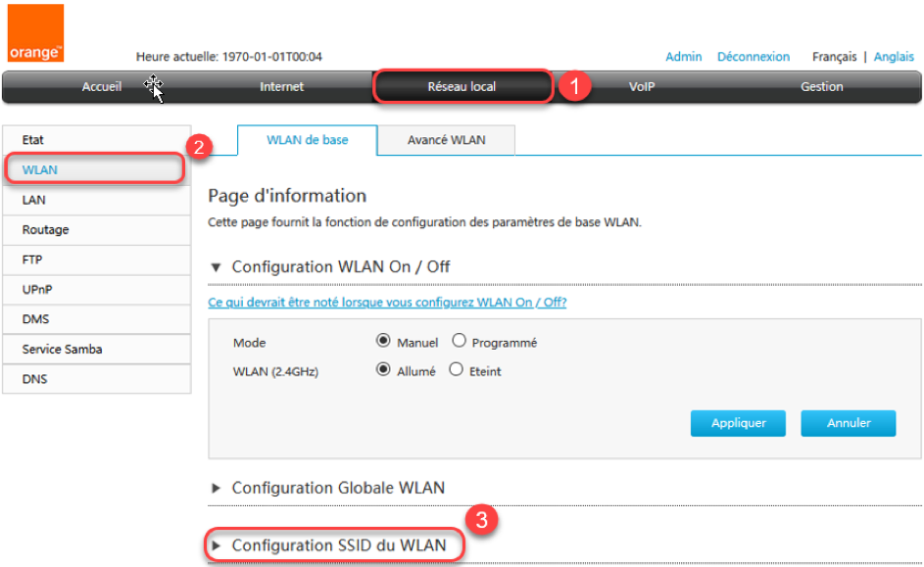Viewport: 924px width, 567px height.
Task: Open the Réseau local menu
Action: [x=462, y=87]
